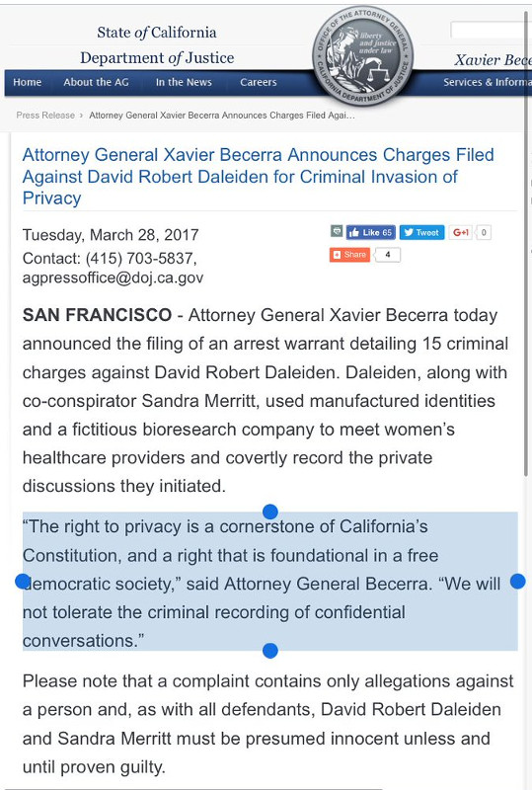
Task: Click the Google +1 button
Action: (461, 232)
